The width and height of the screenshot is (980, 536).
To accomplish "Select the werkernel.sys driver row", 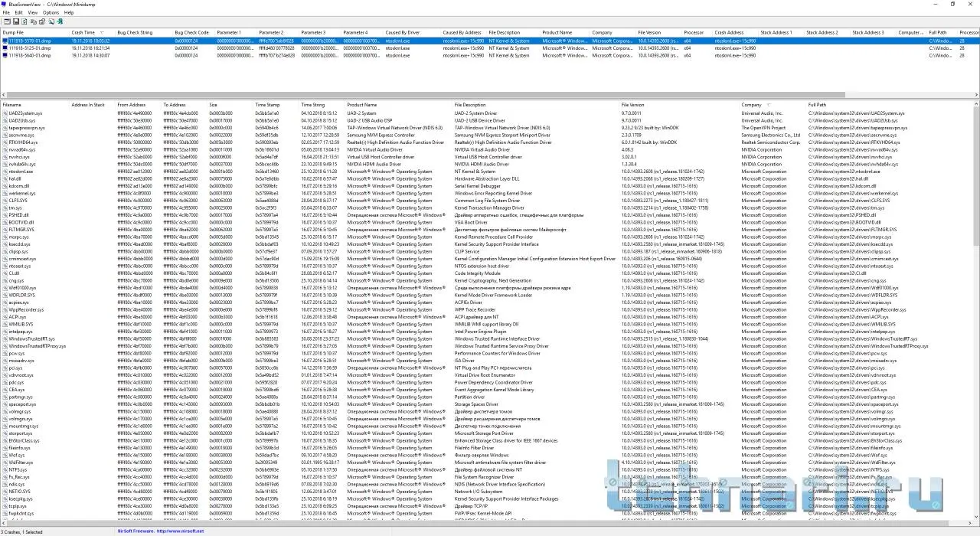I will point(486,193).
